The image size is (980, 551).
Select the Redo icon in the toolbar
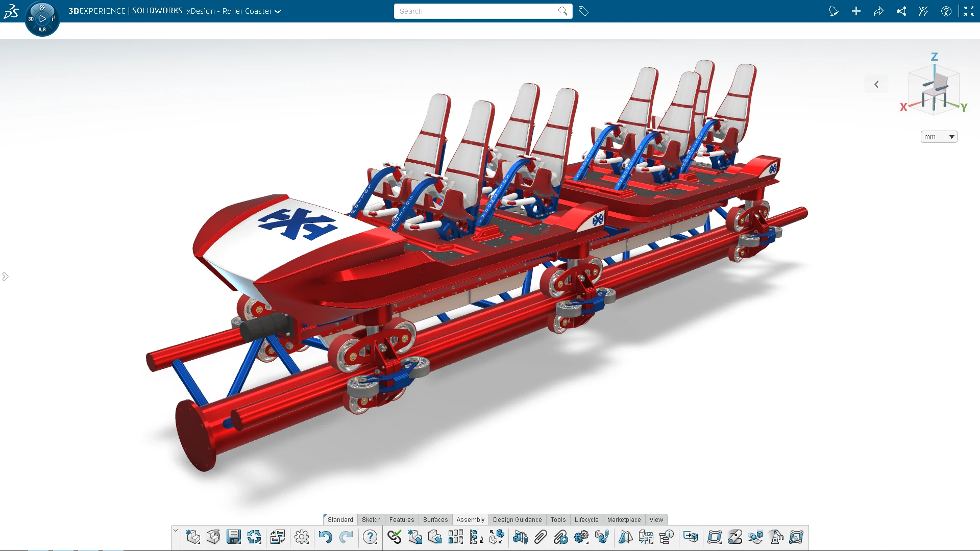pos(347,537)
